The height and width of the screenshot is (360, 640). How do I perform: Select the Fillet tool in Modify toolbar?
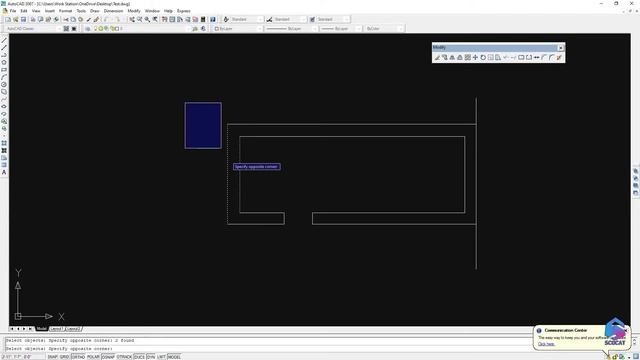552,58
